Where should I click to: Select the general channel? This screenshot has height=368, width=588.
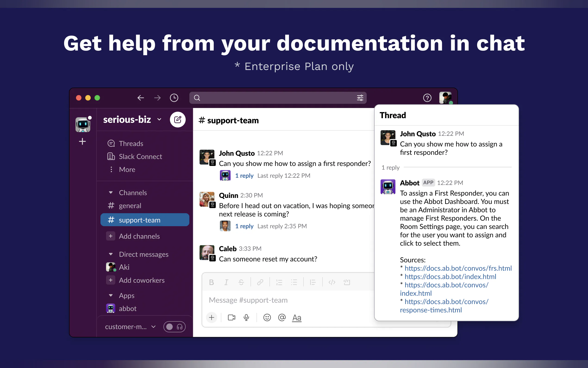pyautogui.click(x=130, y=206)
